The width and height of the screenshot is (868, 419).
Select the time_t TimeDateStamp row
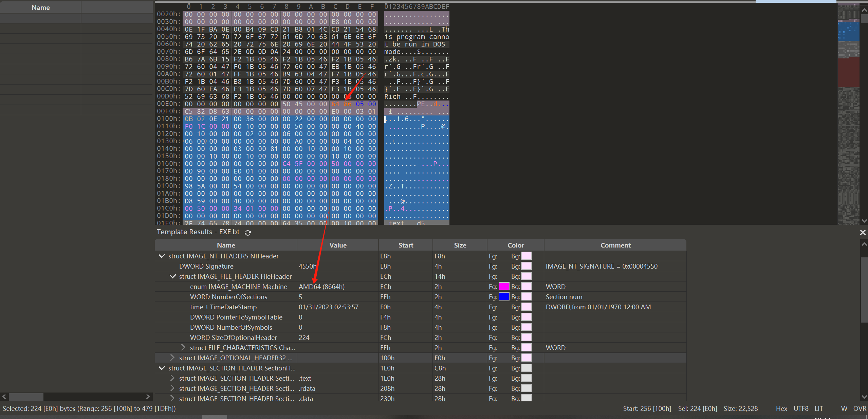(223, 307)
